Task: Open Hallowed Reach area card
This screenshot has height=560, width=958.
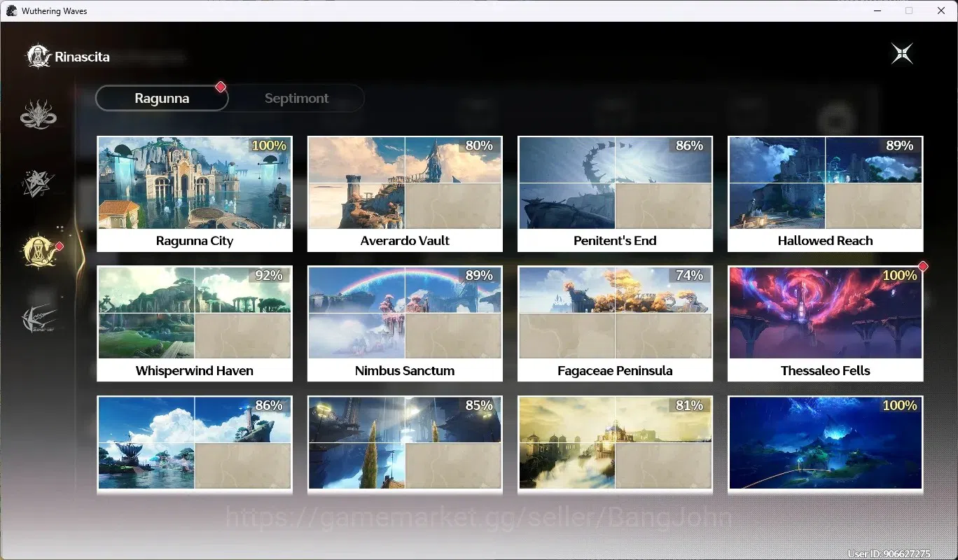Action: pos(826,194)
